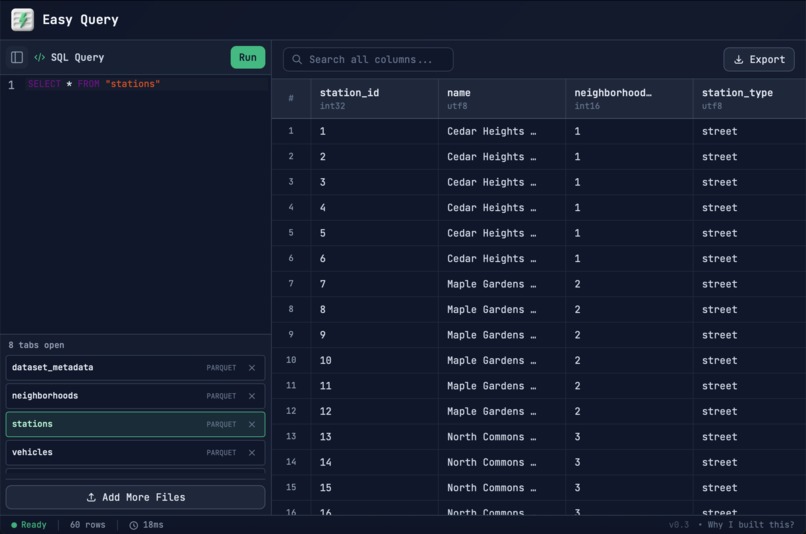This screenshot has height=534, width=806.
Task: Click the neighborhood column header
Action: [x=629, y=99]
